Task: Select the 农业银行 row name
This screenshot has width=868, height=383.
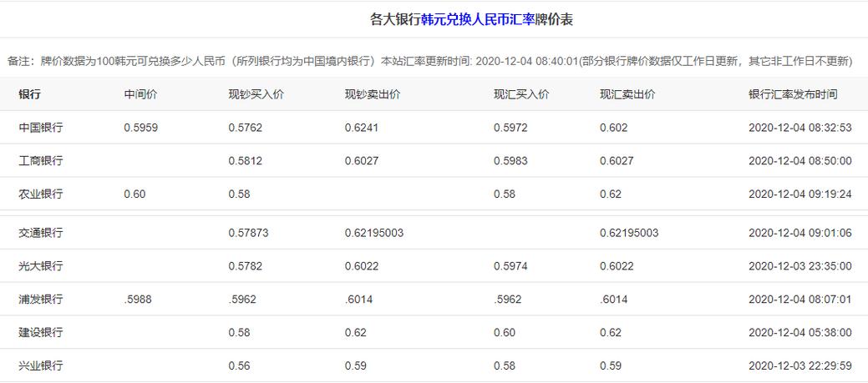Action: click(x=40, y=194)
